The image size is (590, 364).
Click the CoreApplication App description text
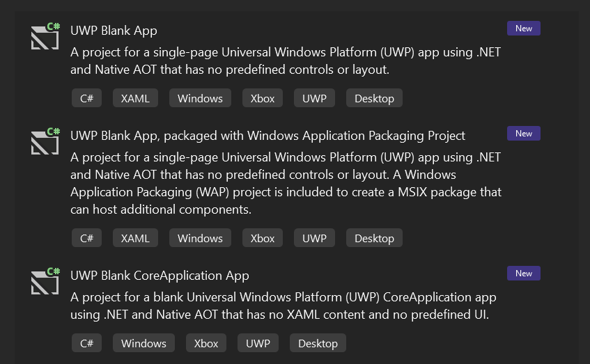tap(283, 306)
